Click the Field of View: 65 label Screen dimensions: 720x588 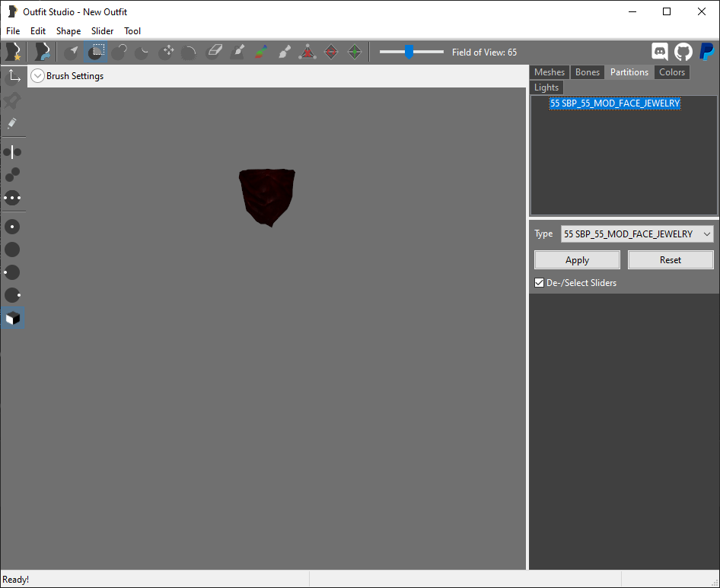pyautogui.click(x=484, y=52)
